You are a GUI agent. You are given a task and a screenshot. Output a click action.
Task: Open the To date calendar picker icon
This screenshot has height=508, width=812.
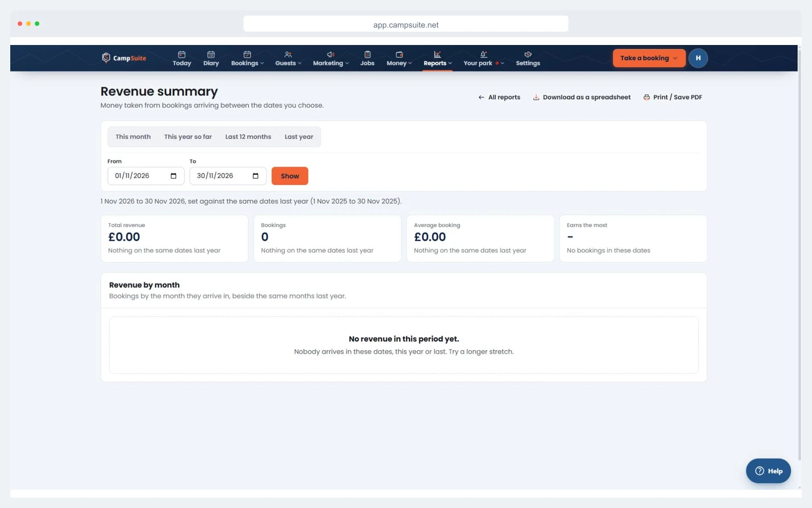pos(256,176)
